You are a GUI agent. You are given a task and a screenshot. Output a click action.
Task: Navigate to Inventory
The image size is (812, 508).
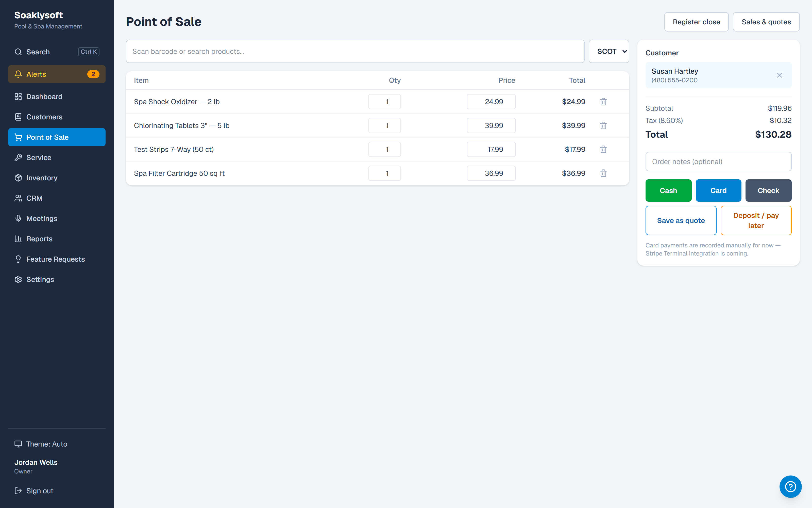tap(57, 178)
